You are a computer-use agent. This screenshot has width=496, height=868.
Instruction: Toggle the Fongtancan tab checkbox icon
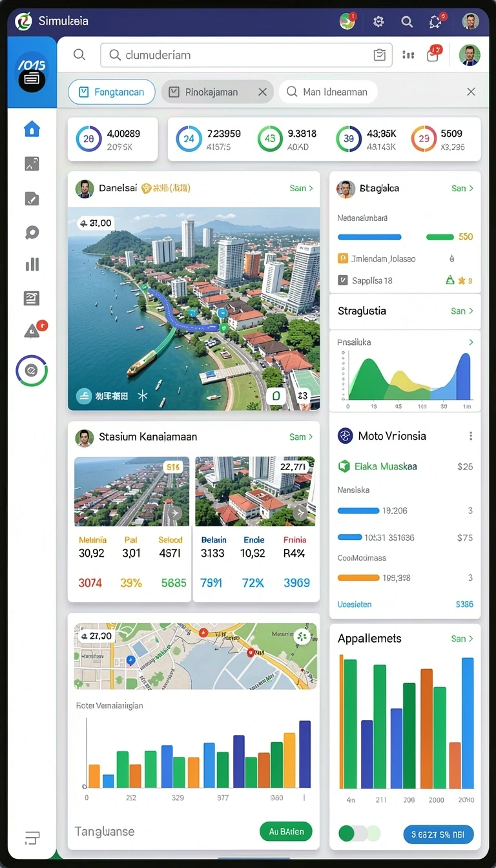(83, 92)
